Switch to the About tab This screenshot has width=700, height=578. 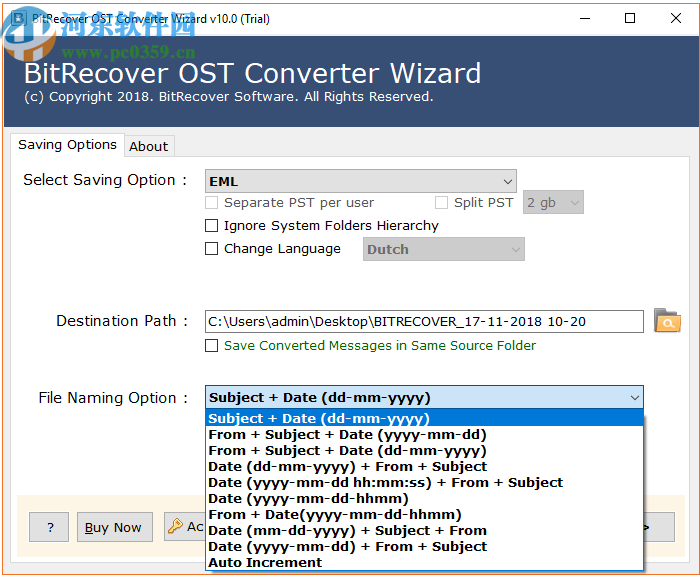click(149, 146)
